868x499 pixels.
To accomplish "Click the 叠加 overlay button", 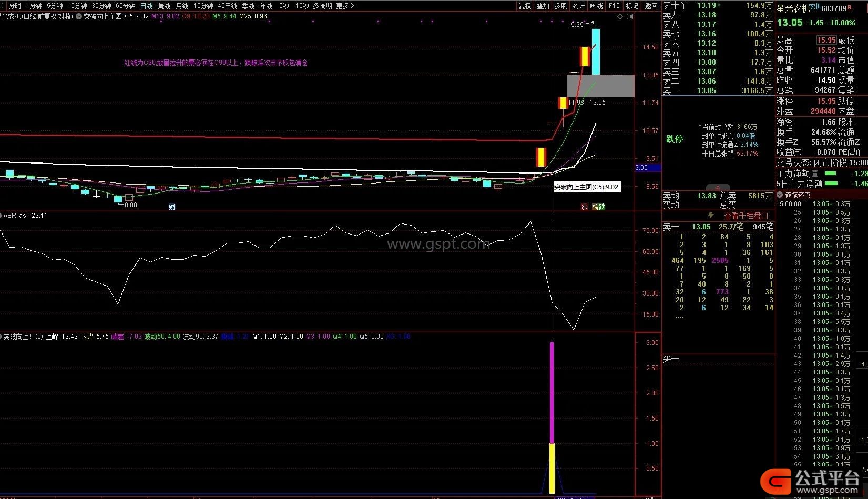I will tap(543, 6).
